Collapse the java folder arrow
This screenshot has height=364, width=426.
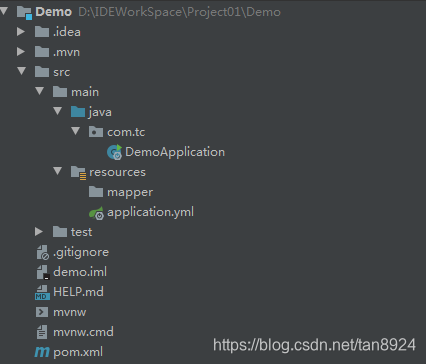click(x=58, y=111)
